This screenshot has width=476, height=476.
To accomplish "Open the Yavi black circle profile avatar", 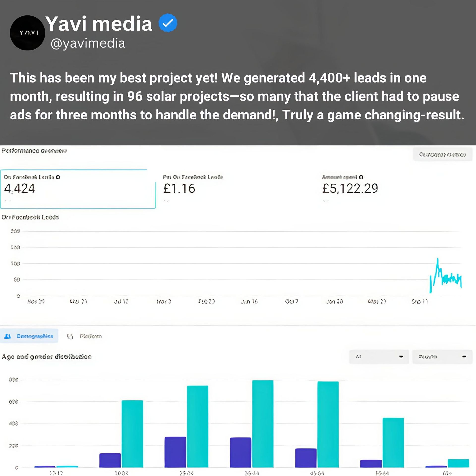I will click(x=28, y=33).
